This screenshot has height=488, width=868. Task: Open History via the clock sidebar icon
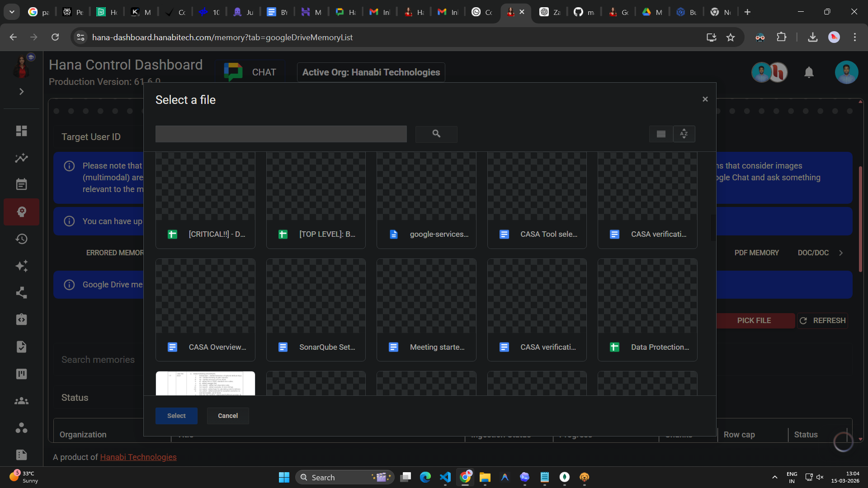tap(21, 239)
